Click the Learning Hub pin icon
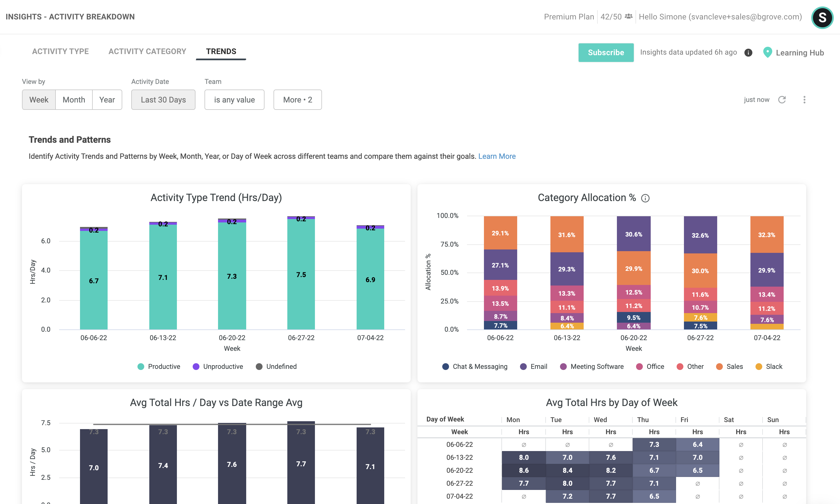The image size is (840, 504). 767,52
